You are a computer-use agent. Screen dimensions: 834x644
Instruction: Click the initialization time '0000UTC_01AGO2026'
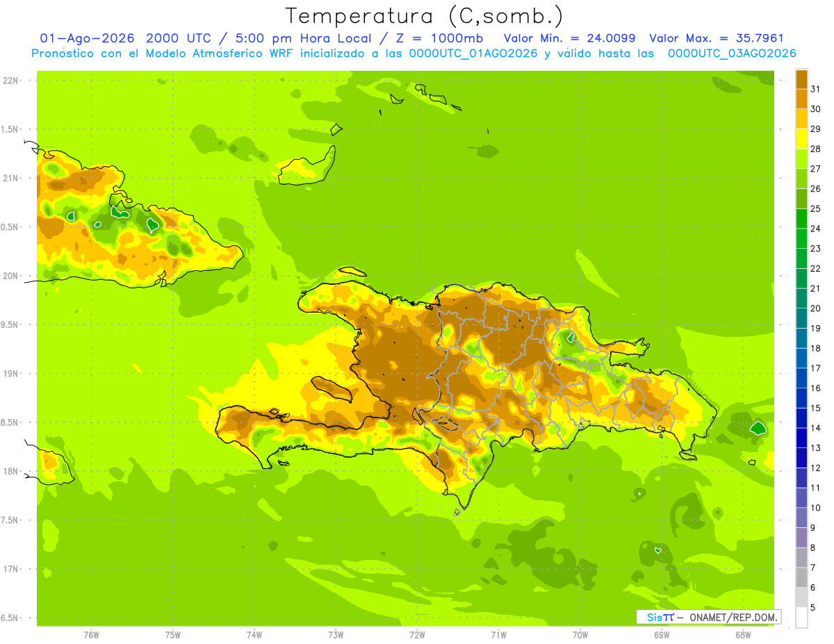click(473, 53)
